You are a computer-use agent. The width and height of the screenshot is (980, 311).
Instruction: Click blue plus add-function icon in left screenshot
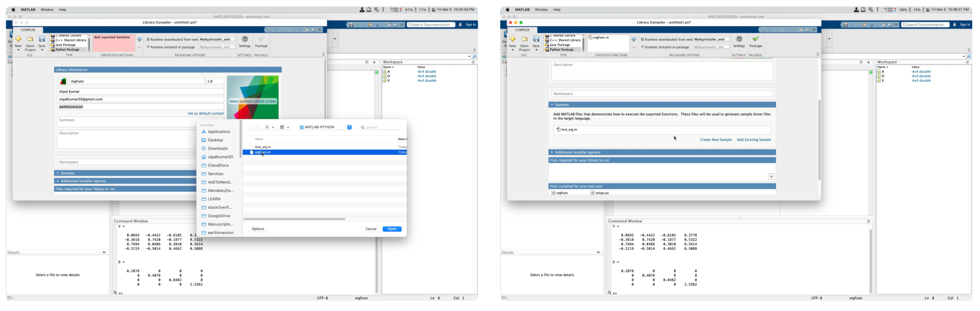(x=140, y=39)
